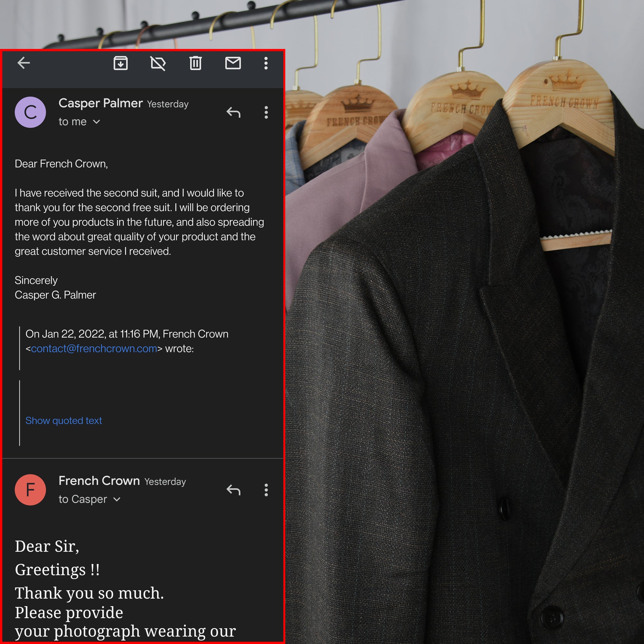Select the Casper Palmer sender name
The width and height of the screenshot is (644, 644).
(100, 103)
